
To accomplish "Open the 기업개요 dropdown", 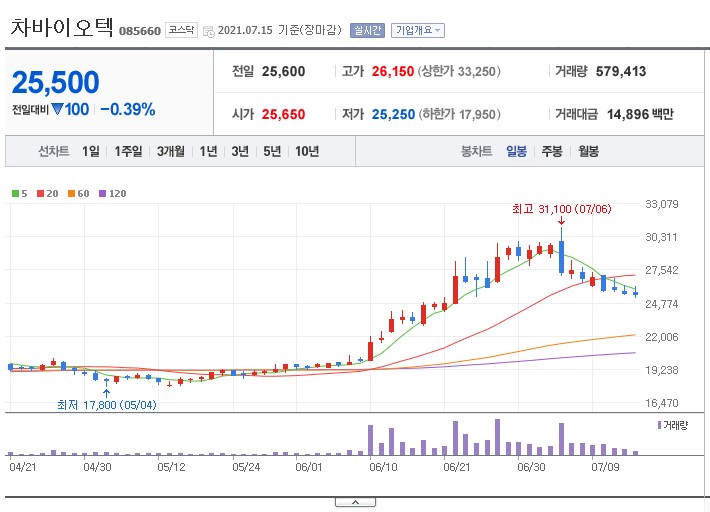I will coord(417,30).
